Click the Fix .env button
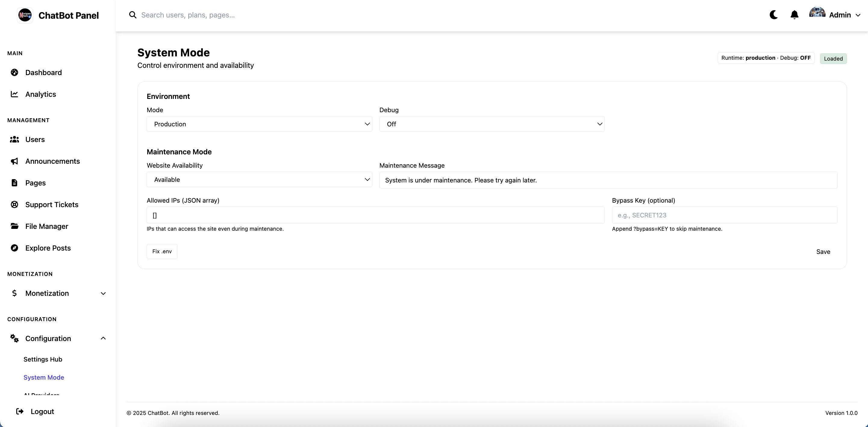Image resolution: width=868 pixels, height=427 pixels. [162, 251]
